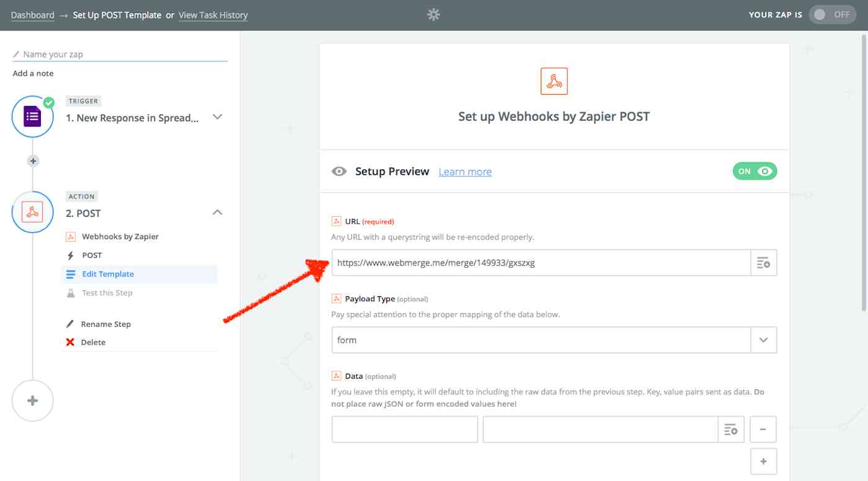Click the Zapier logo in the top bar

(433, 14)
